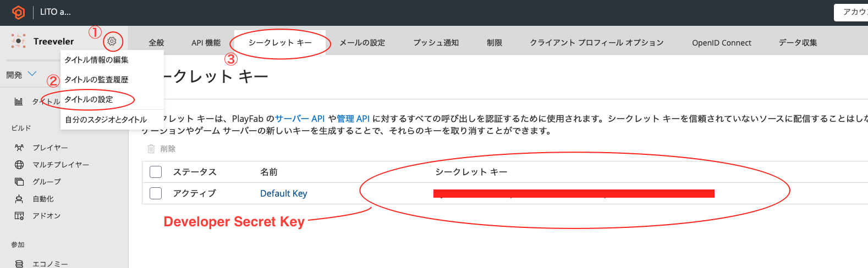Switch to the API 機能 tab
Image resolution: width=868 pixels, height=268 pixels.
click(206, 43)
